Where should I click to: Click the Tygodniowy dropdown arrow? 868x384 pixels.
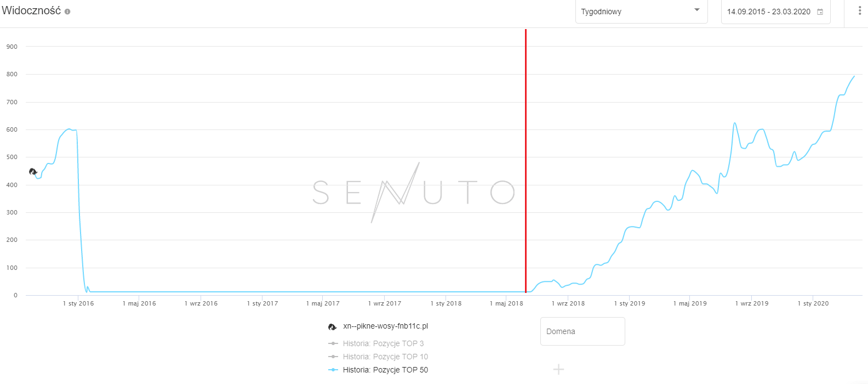coord(697,10)
